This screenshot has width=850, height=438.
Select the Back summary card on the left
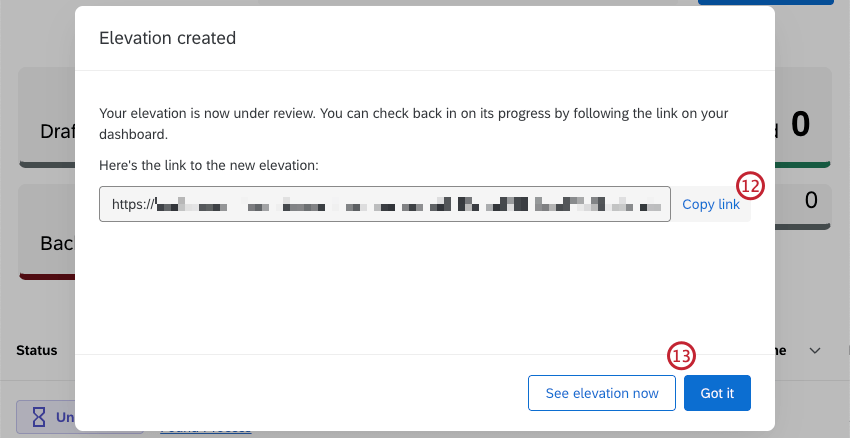point(47,242)
